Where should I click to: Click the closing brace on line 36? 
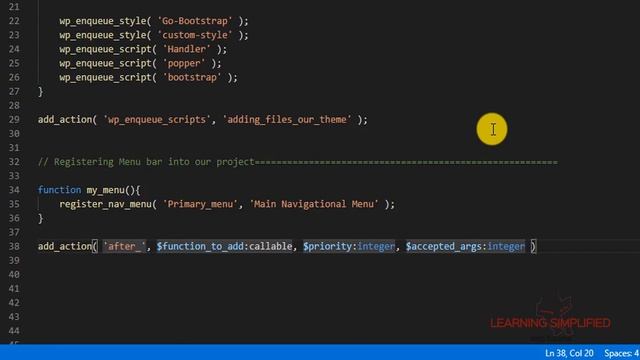(x=40, y=218)
